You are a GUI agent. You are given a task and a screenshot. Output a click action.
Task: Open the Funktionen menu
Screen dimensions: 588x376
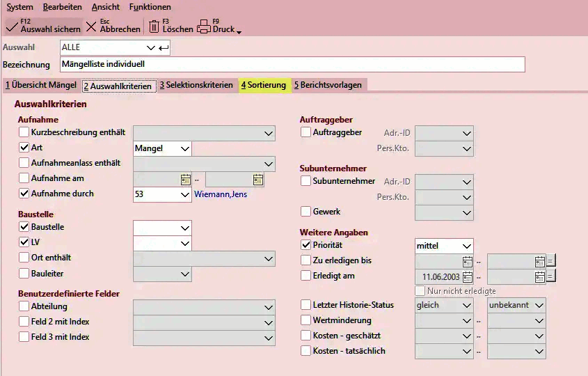[150, 7]
